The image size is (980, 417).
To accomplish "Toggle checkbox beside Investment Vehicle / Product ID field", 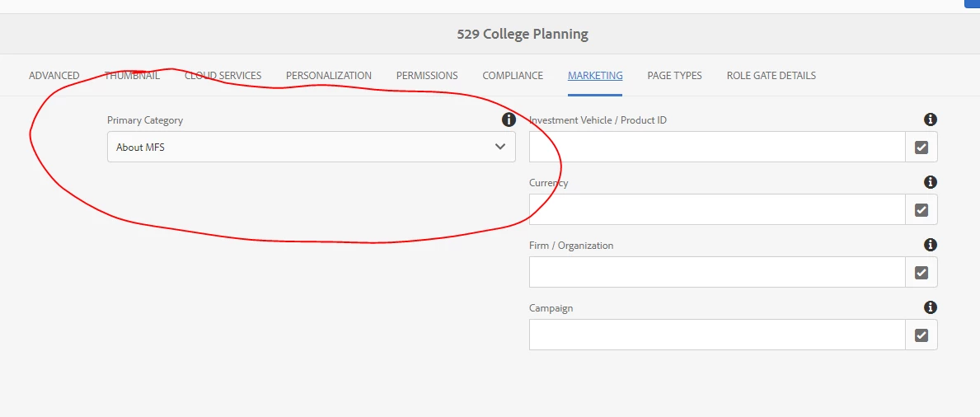I will [x=921, y=147].
